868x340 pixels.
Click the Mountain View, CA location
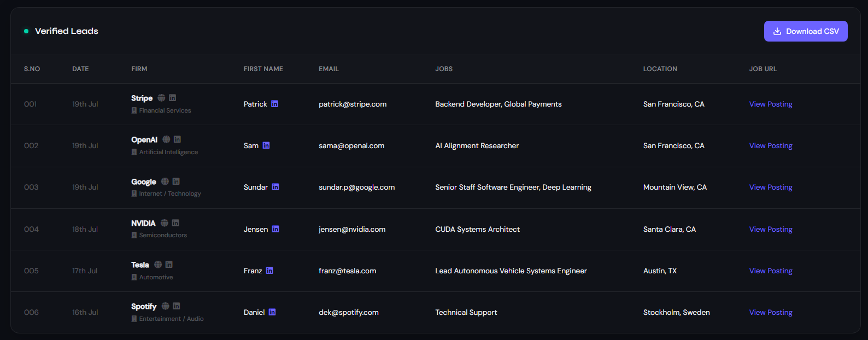pos(675,187)
